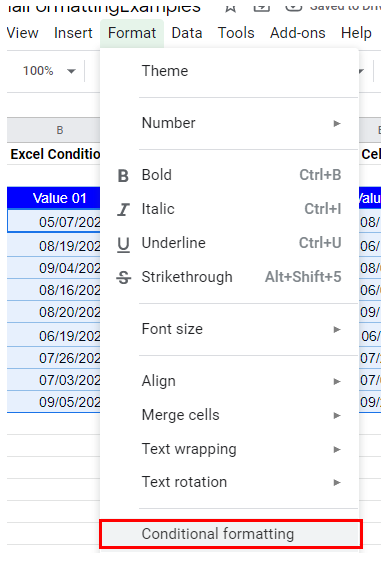Image resolution: width=381 pixels, height=562 pixels.
Task: Expand the Number submenu
Action: 229,123
